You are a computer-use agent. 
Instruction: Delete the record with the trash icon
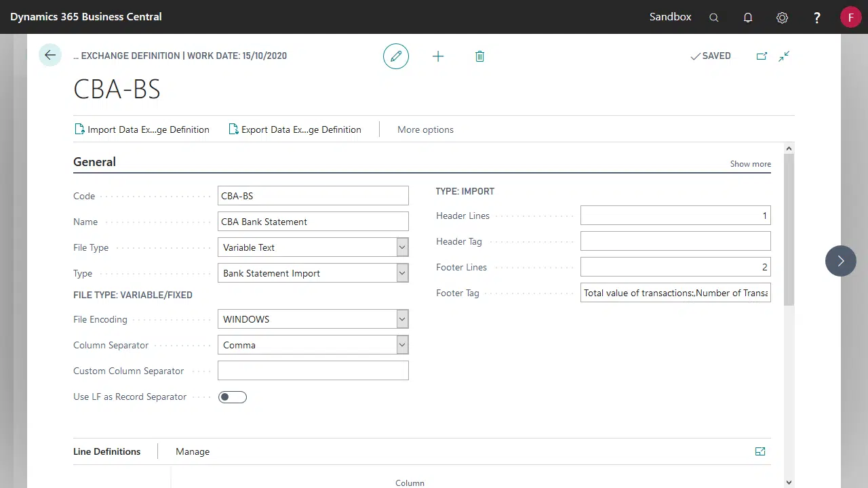click(479, 56)
